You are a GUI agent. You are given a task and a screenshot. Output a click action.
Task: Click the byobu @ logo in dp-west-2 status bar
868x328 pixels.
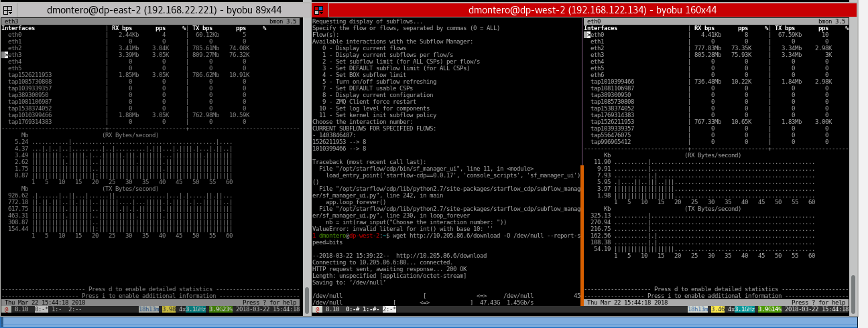(x=318, y=309)
